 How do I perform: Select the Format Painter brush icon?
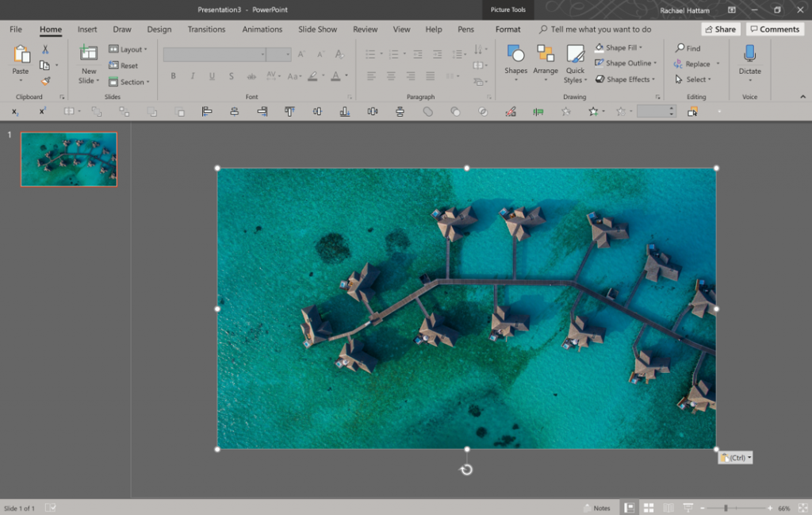(45, 81)
